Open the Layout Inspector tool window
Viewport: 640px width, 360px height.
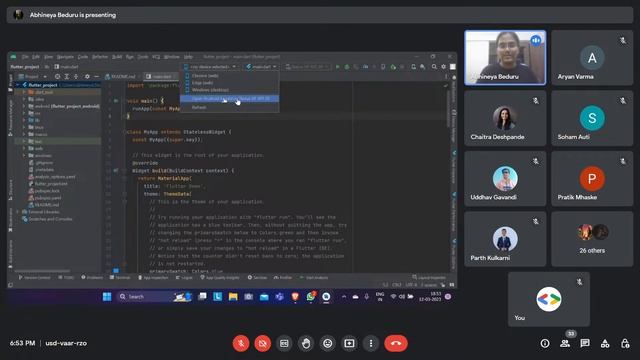coord(429,278)
